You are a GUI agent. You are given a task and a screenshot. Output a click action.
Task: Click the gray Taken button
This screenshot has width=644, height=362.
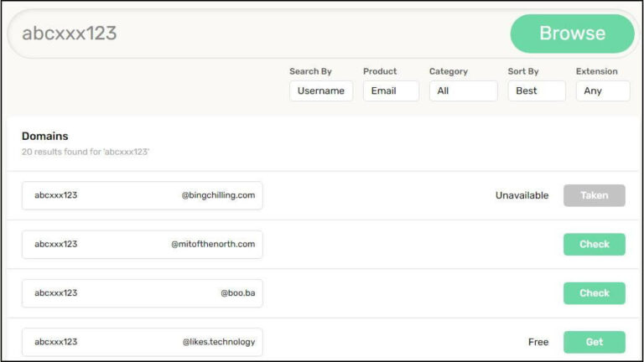point(594,195)
